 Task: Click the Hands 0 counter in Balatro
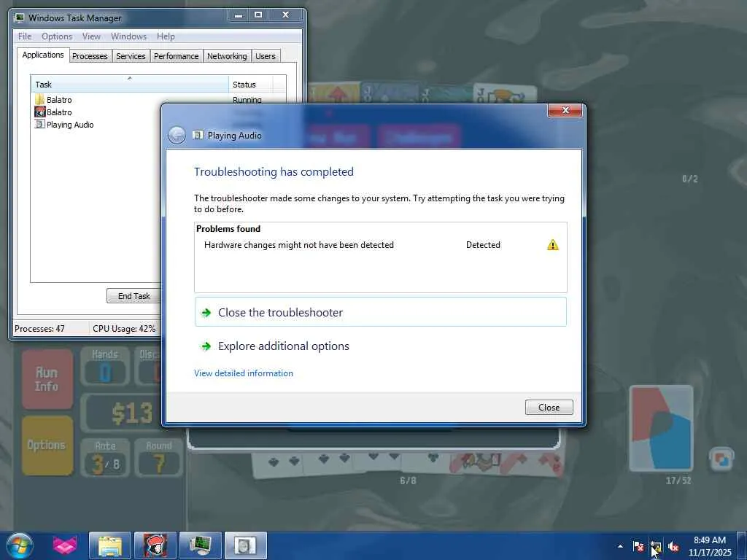click(x=105, y=367)
